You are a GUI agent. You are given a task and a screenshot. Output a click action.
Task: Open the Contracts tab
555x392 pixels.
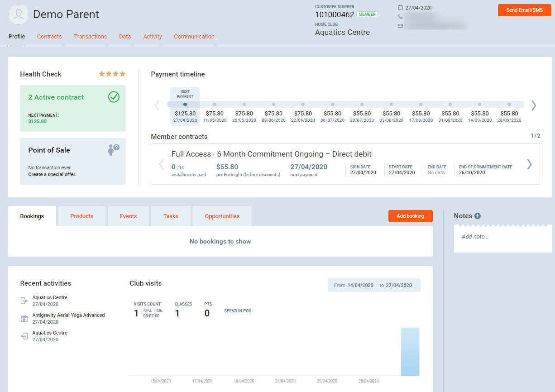(x=49, y=37)
